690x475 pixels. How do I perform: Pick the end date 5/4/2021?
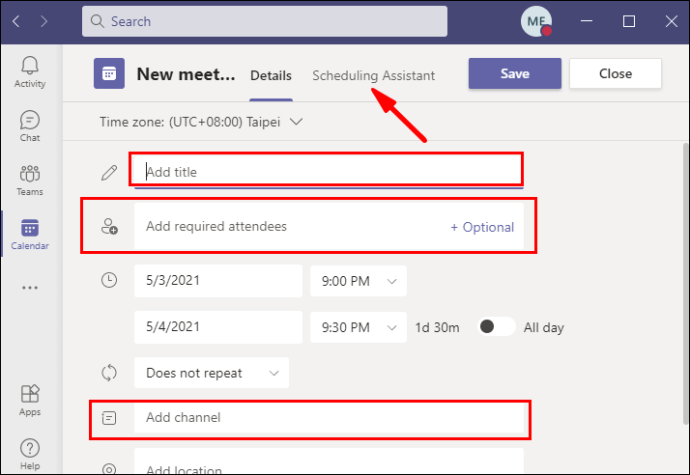tap(218, 327)
